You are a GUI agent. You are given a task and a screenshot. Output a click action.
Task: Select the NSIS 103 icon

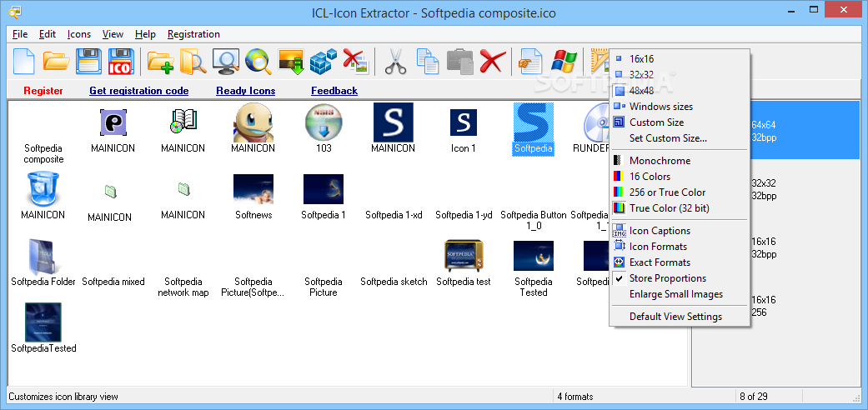click(324, 122)
